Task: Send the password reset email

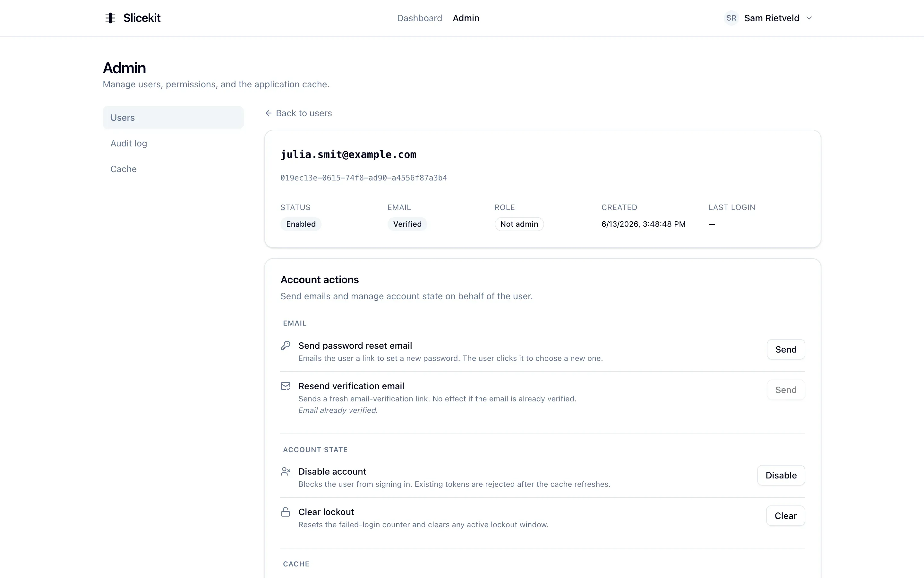Action: coord(786,349)
